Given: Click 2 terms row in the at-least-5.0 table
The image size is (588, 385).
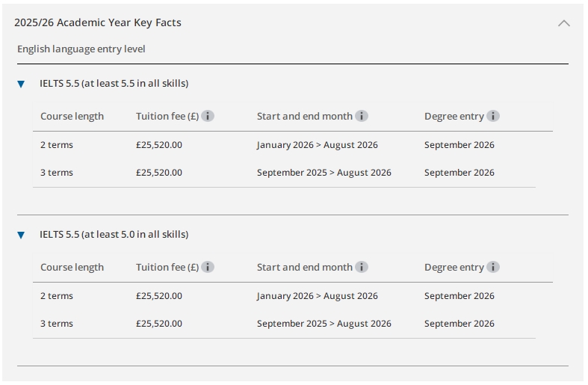Looking at the screenshot, I should tap(57, 296).
